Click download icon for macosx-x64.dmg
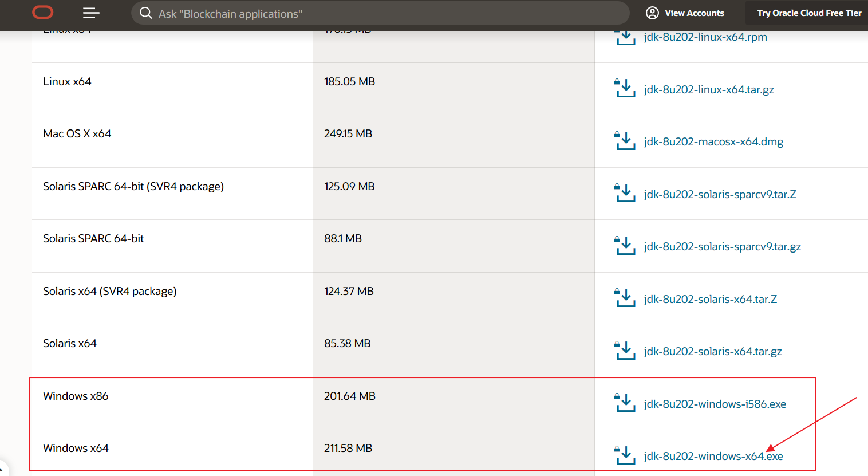Viewport: 868px width, 476px height. (x=625, y=141)
